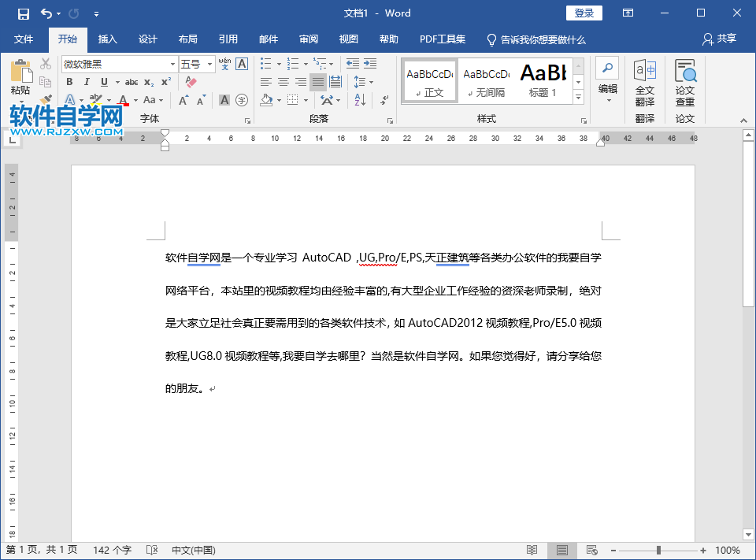The height and width of the screenshot is (560, 756).
Task: Toggle bold formatting
Action: 69,82
